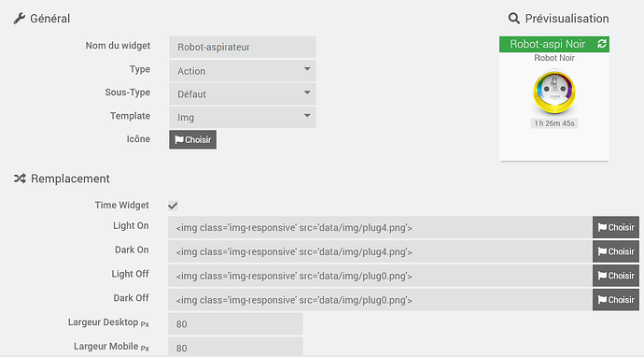Screen dimensions: 644x357
Task: Click the Light On image path field
Action: click(x=380, y=227)
